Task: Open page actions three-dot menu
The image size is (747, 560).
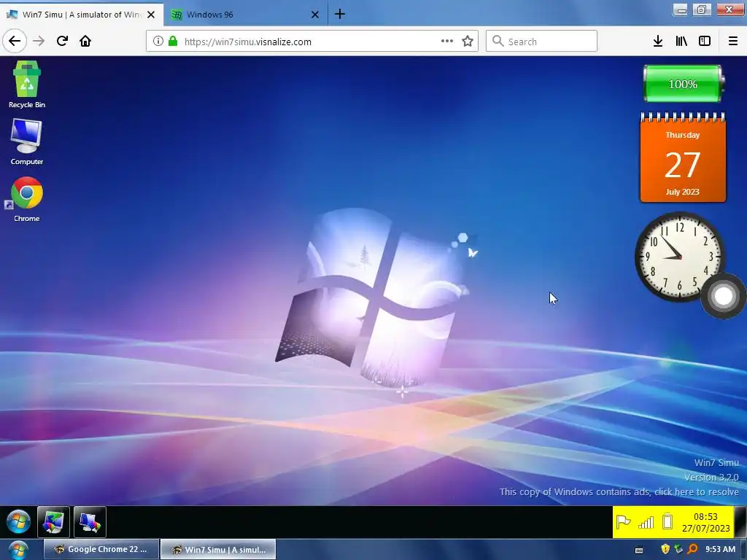Action: 447,41
